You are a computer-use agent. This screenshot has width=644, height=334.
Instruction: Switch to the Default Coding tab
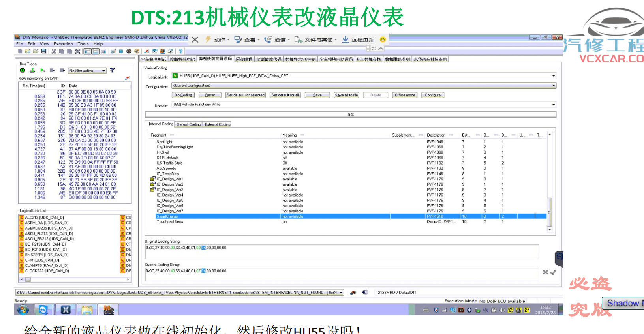[188, 124]
